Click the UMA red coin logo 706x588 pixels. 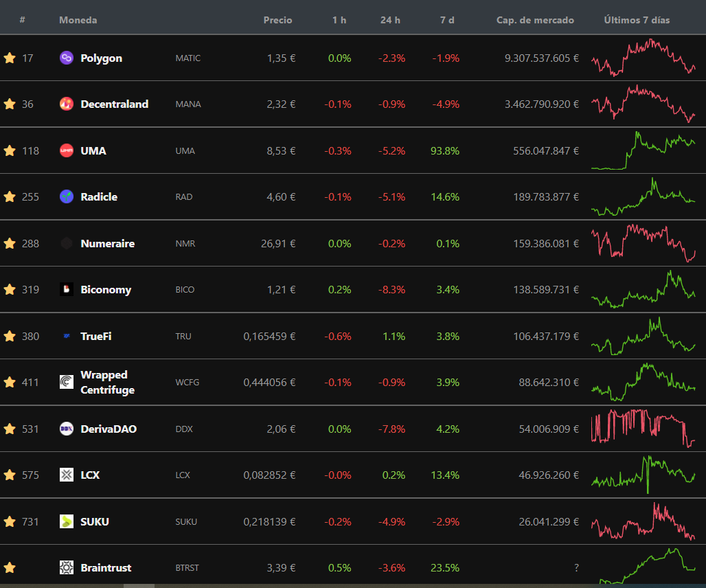[67, 150]
